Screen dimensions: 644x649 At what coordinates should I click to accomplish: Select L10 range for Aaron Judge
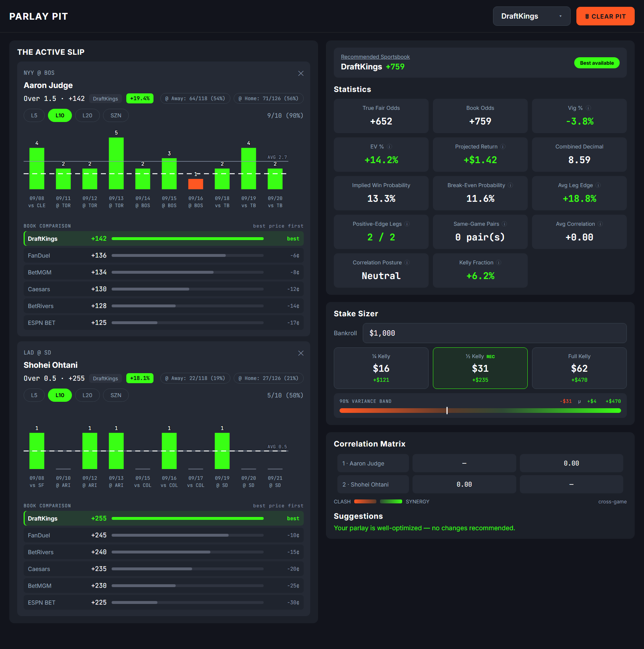click(60, 116)
